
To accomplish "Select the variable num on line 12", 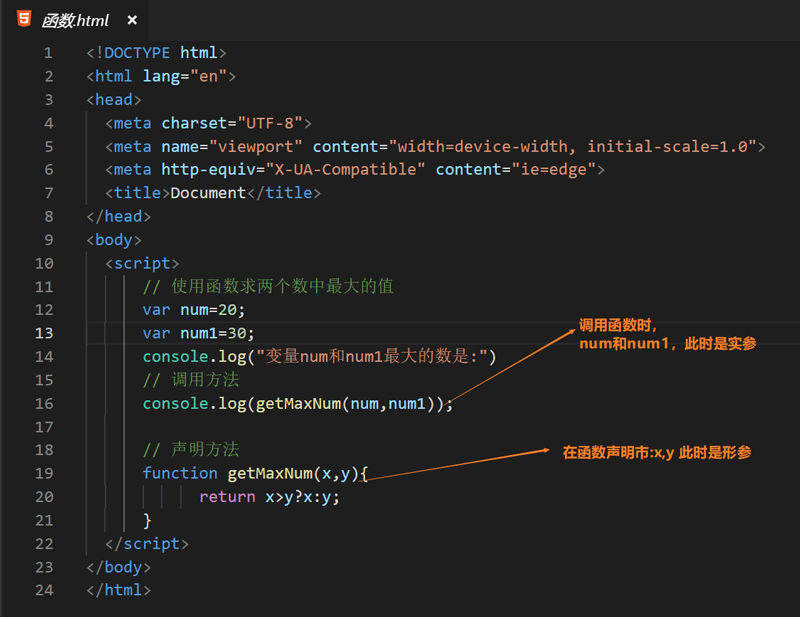I will click(x=198, y=309).
